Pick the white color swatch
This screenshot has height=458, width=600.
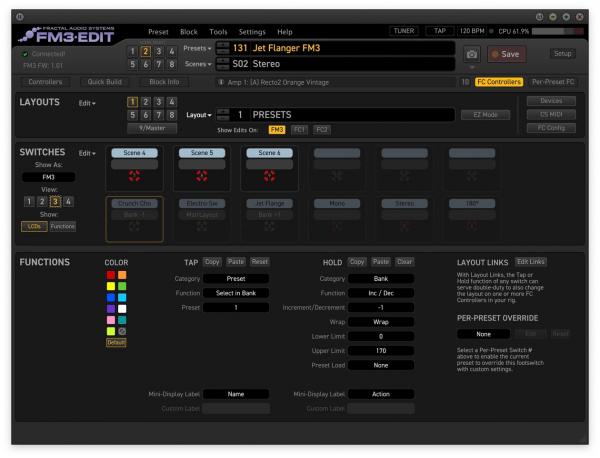[x=122, y=309]
